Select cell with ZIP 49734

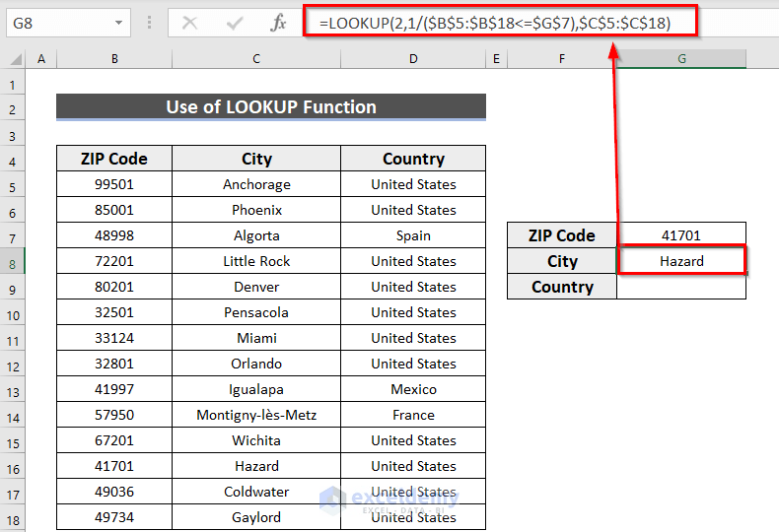(114, 517)
